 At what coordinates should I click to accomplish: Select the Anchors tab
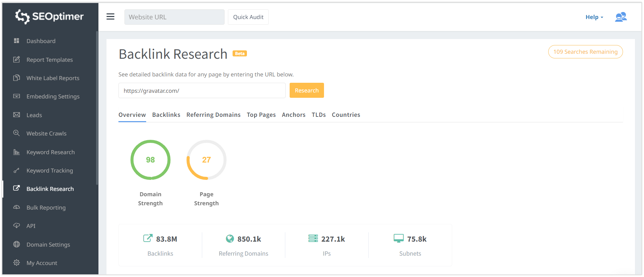(x=293, y=115)
